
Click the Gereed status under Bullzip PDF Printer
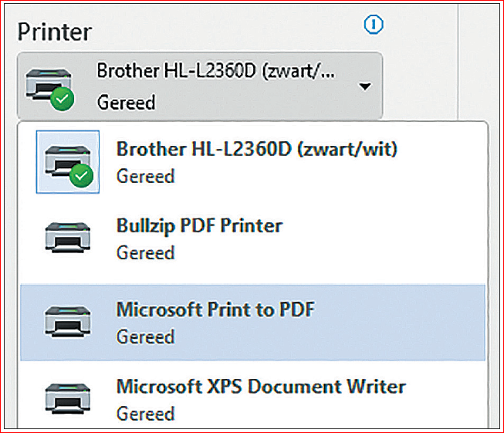146,252
